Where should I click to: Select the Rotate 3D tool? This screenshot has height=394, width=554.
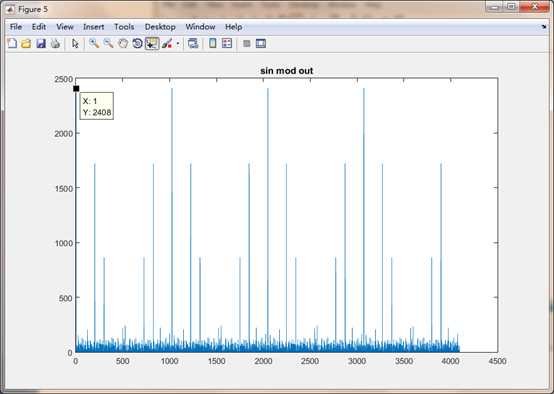(x=137, y=43)
